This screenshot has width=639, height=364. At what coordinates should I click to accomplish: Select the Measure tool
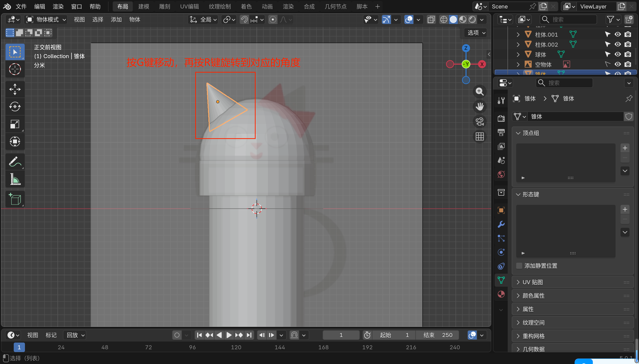click(x=15, y=179)
